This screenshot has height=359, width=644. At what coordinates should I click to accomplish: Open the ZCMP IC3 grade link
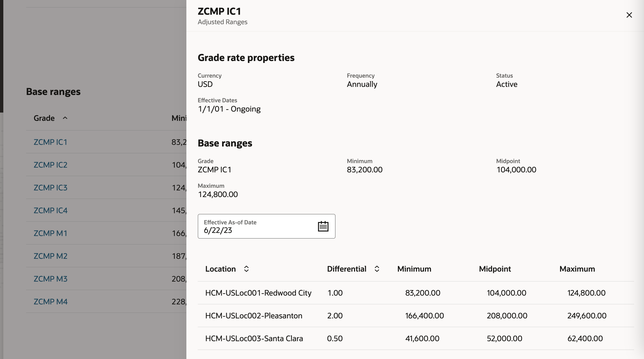pos(51,188)
